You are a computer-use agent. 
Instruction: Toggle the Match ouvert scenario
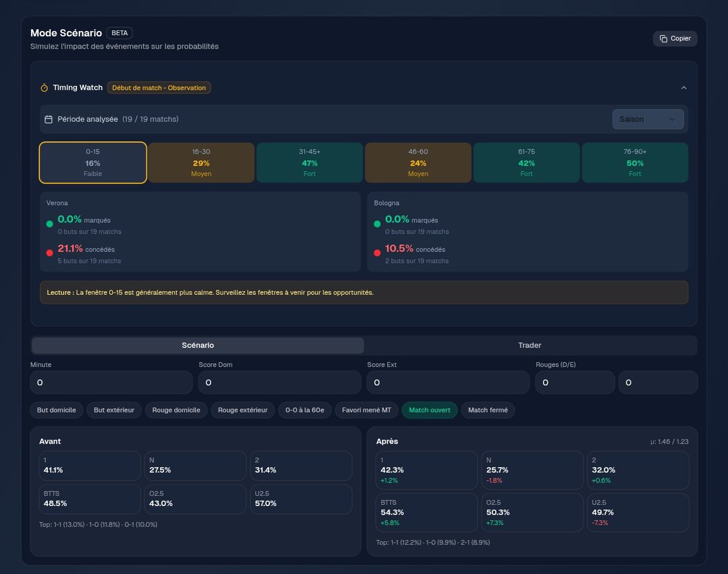430,410
